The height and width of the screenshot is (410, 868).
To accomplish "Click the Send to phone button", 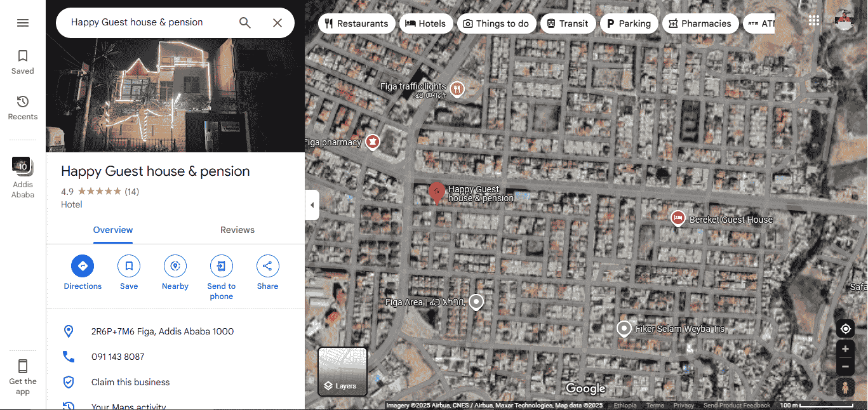I will (x=221, y=277).
